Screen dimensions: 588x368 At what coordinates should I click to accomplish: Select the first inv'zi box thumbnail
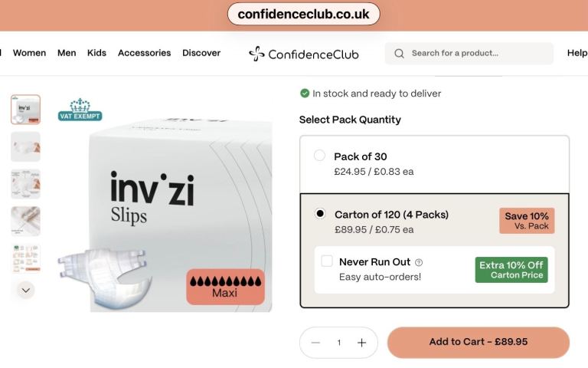click(x=25, y=110)
